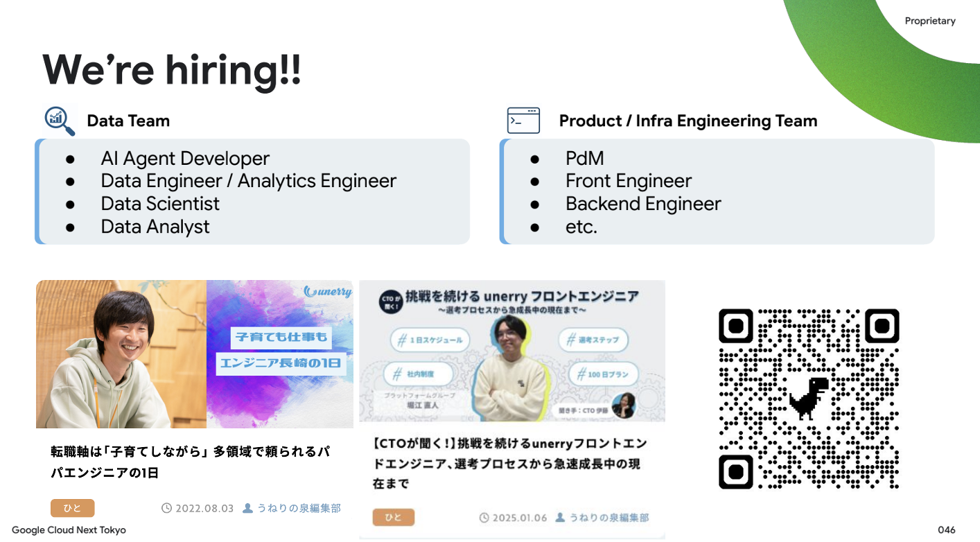Click author person icon under left article
This screenshot has width=980, height=542.
248,508
